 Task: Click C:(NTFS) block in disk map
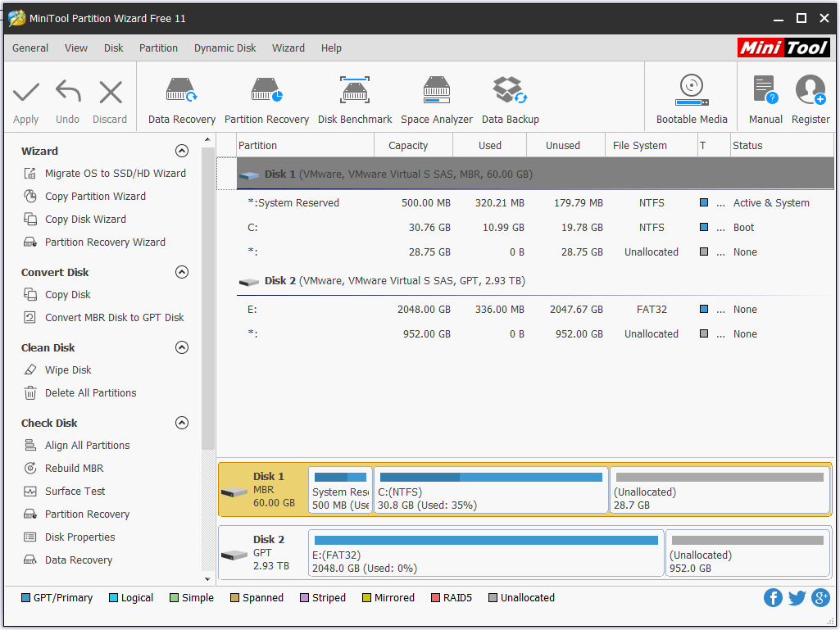click(x=491, y=490)
